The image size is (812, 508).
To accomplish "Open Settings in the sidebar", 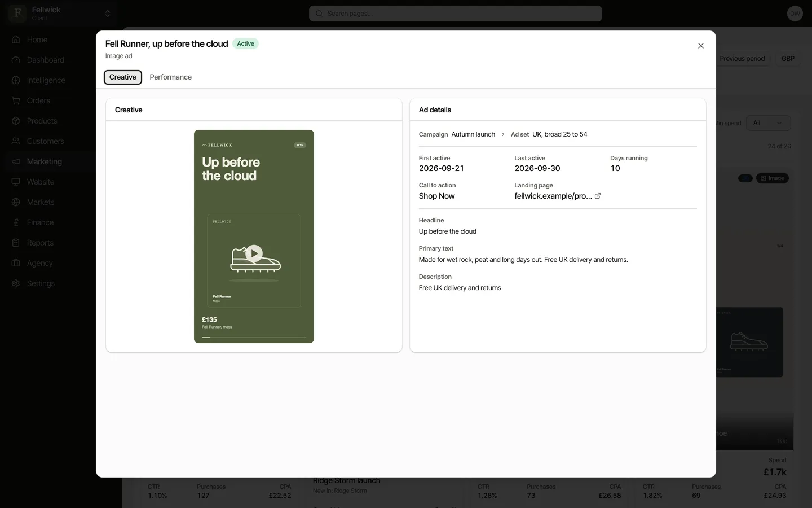I will coord(41,283).
